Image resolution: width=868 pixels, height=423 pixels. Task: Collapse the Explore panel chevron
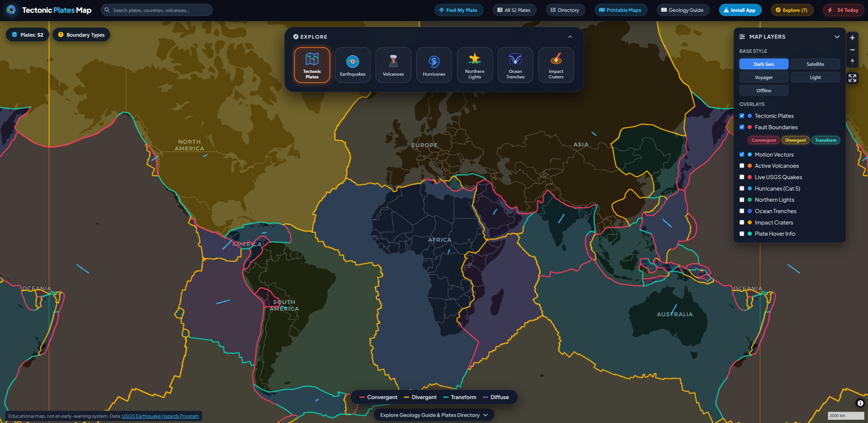(x=570, y=37)
